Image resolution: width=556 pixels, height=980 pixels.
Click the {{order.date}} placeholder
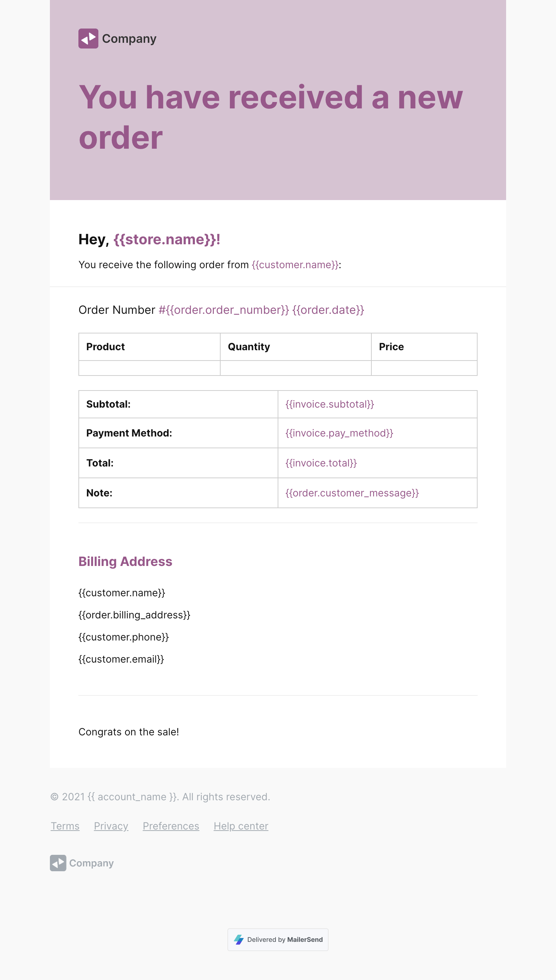click(x=328, y=310)
